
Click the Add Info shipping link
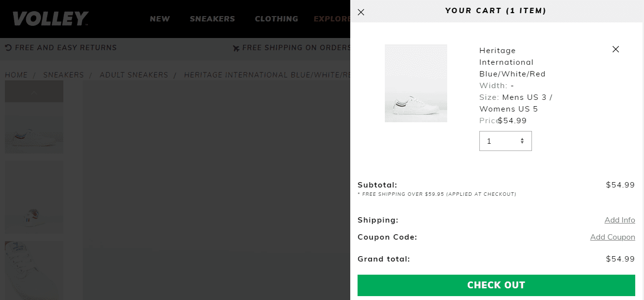pyautogui.click(x=620, y=220)
